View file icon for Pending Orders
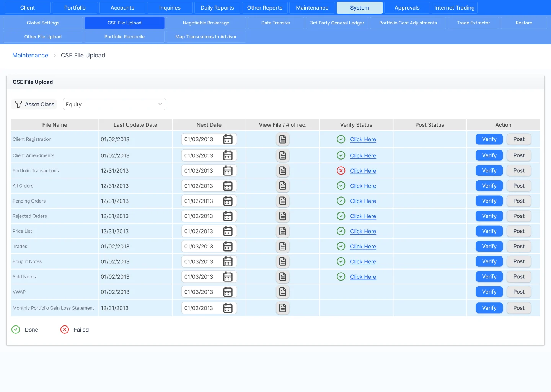The image size is (551, 392). tap(283, 201)
